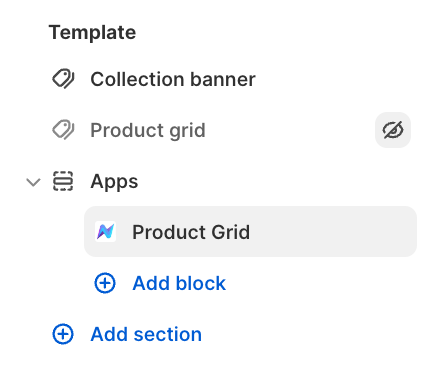Select the hidden Product grid section label
The width and height of the screenshot is (434, 371).
(x=148, y=130)
